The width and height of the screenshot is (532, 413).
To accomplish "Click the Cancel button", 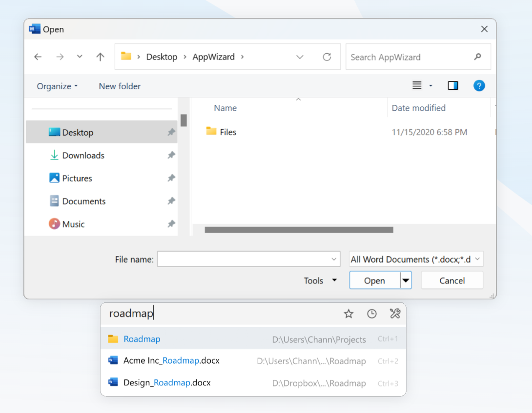I will (452, 281).
